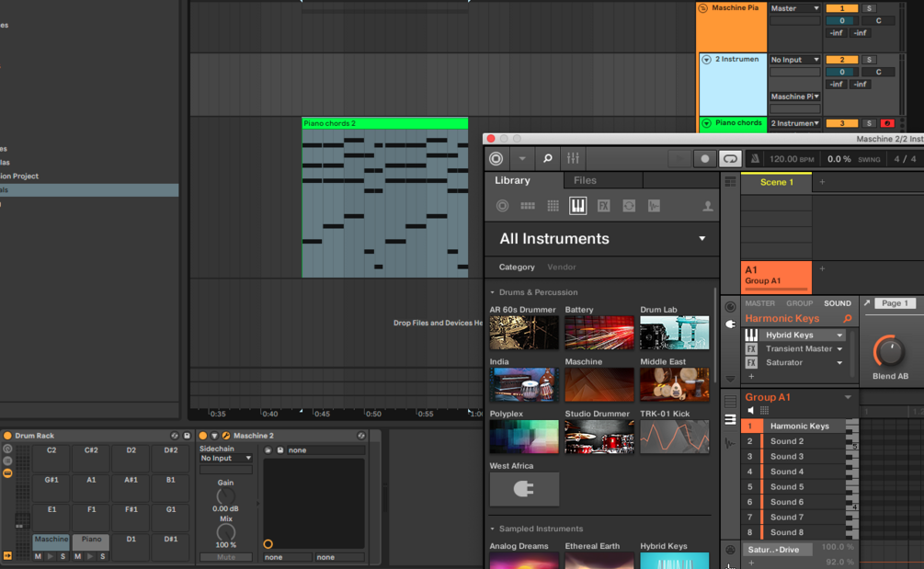Open the All Instruments product dropdown
This screenshot has height=569, width=924.
coord(702,239)
